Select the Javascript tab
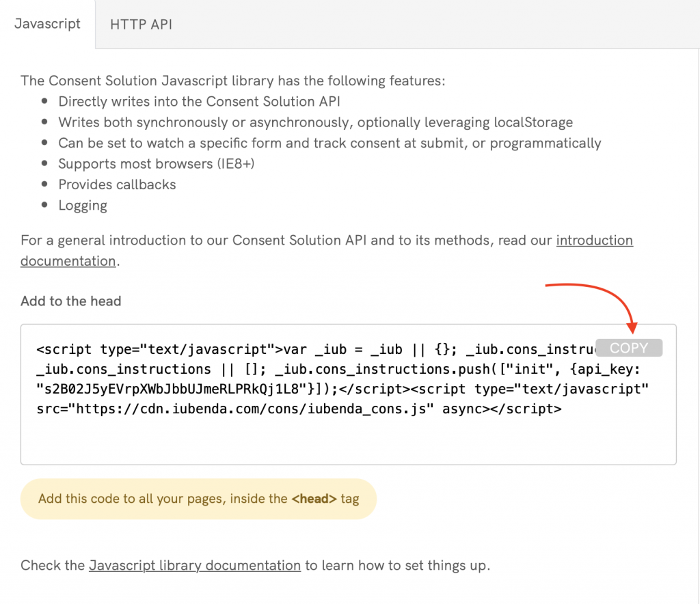Image resolution: width=700 pixels, height=604 pixels. 47,24
